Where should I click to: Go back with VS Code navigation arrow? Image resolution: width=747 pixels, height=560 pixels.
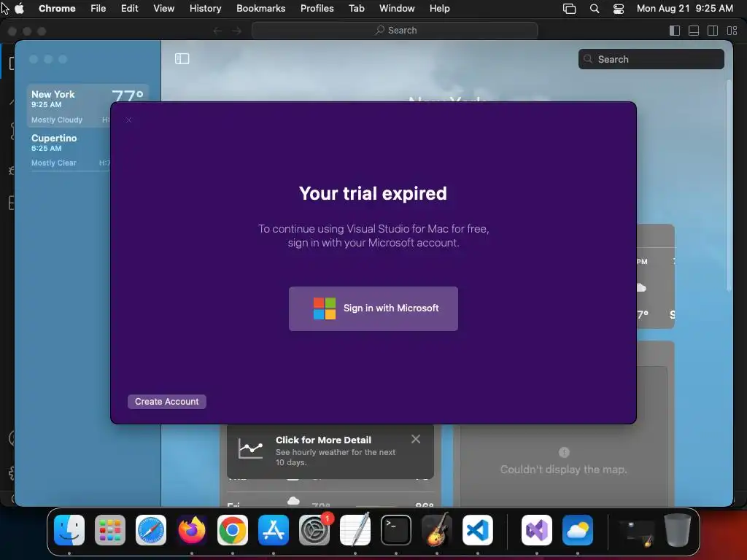click(x=217, y=31)
